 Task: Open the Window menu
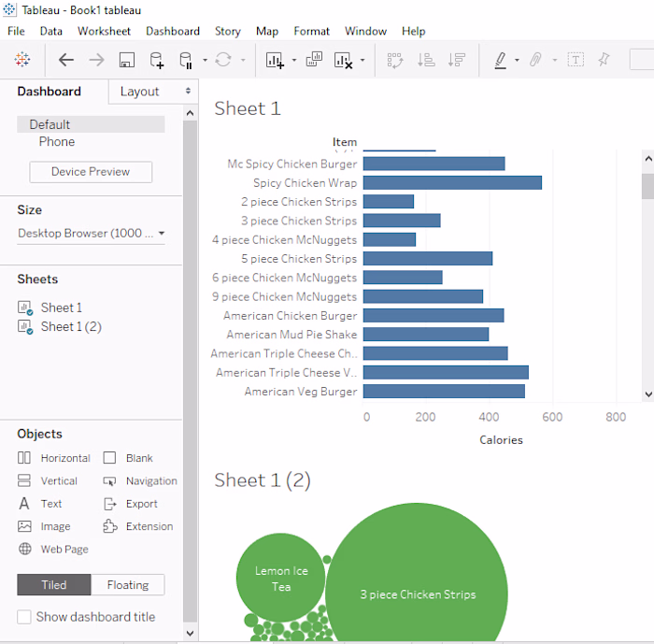click(x=366, y=31)
